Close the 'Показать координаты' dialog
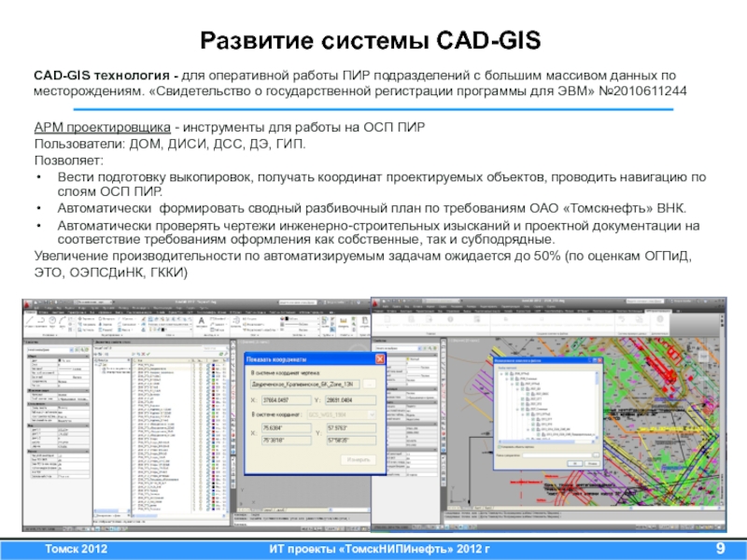 tap(379, 358)
